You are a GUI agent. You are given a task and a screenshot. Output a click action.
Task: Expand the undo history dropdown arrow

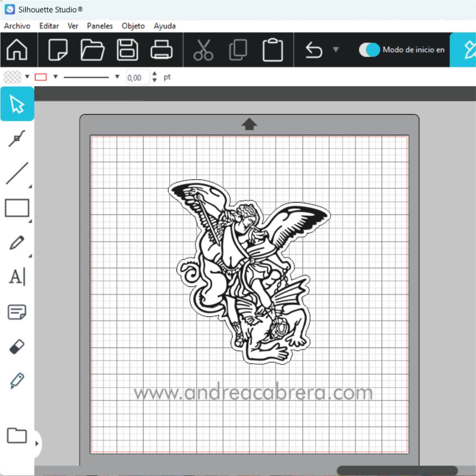pos(335,49)
